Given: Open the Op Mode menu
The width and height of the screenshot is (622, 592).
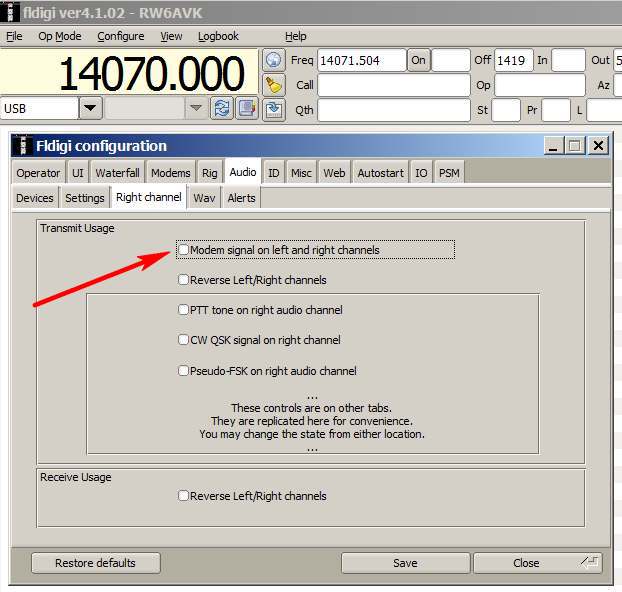Looking at the screenshot, I should 59,36.
